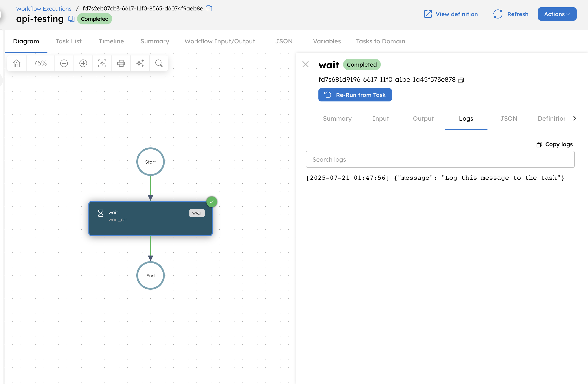Click the api-testing workflow title
This screenshot has width=588, height=384.
click(40, 19)
